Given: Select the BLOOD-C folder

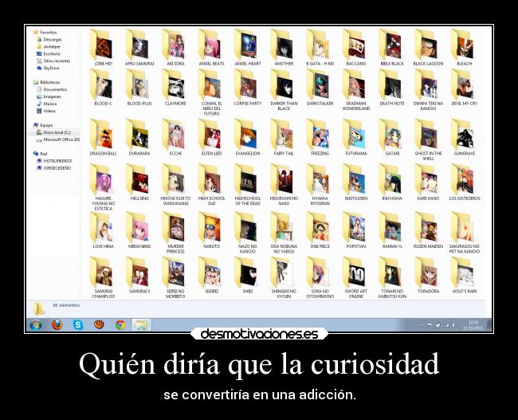Looking at the screenshot, I should pos(103,88).
